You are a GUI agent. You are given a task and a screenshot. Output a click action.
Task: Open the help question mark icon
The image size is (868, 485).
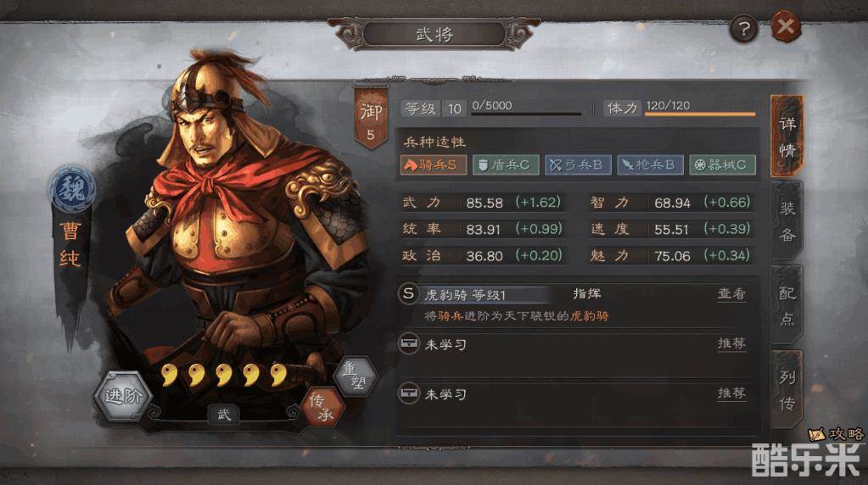[x=743, y=28]
